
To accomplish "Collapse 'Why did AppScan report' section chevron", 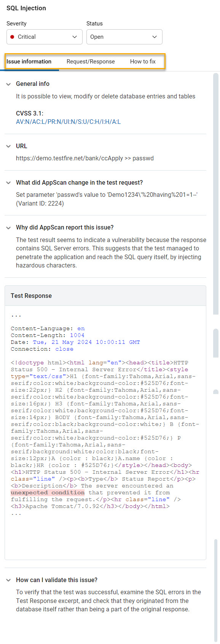I will tap(8, 228).
